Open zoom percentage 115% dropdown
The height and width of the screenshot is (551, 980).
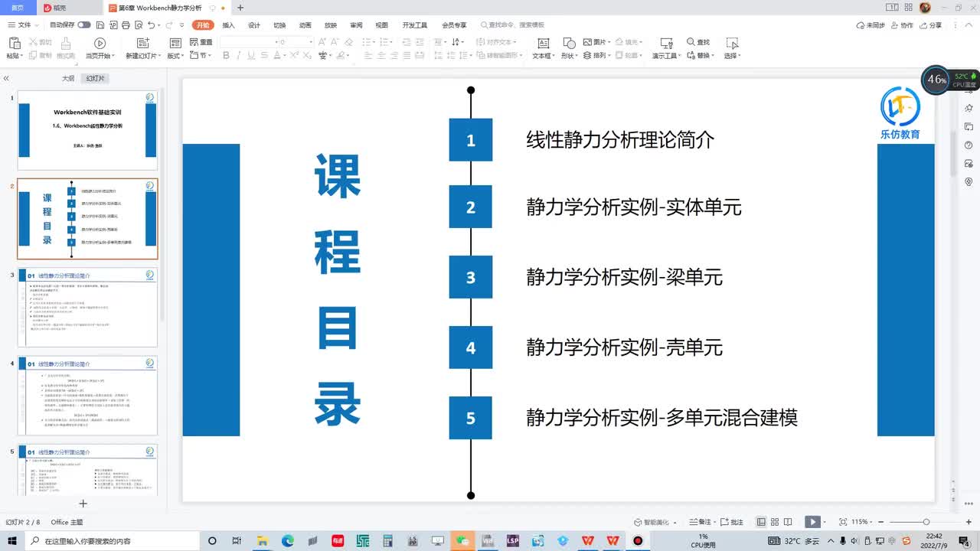(861, 522)
